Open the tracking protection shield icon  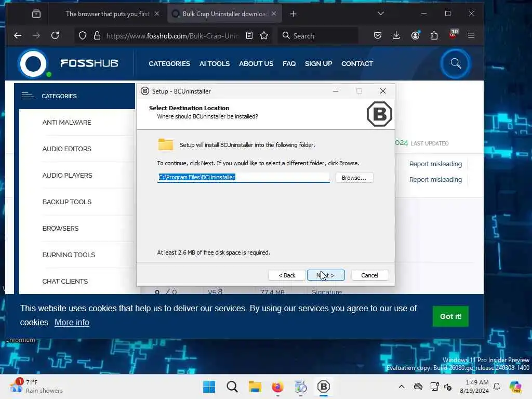click(x=83, y=35)
